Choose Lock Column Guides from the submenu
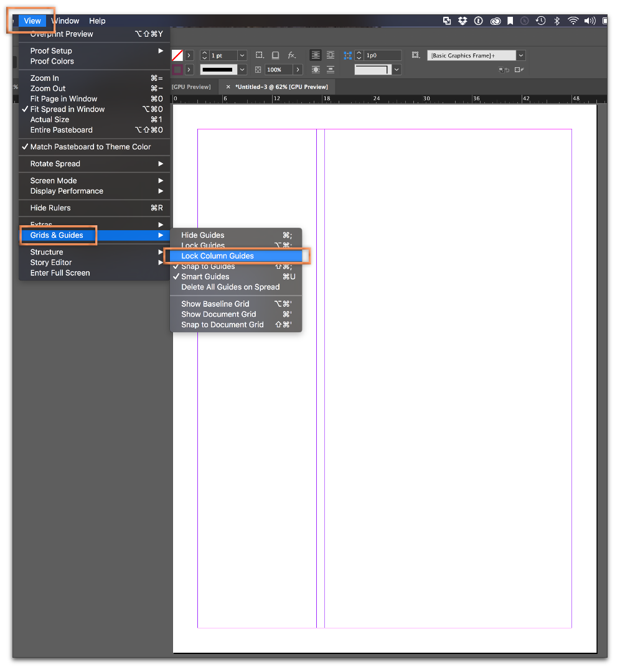 (218, 256)
